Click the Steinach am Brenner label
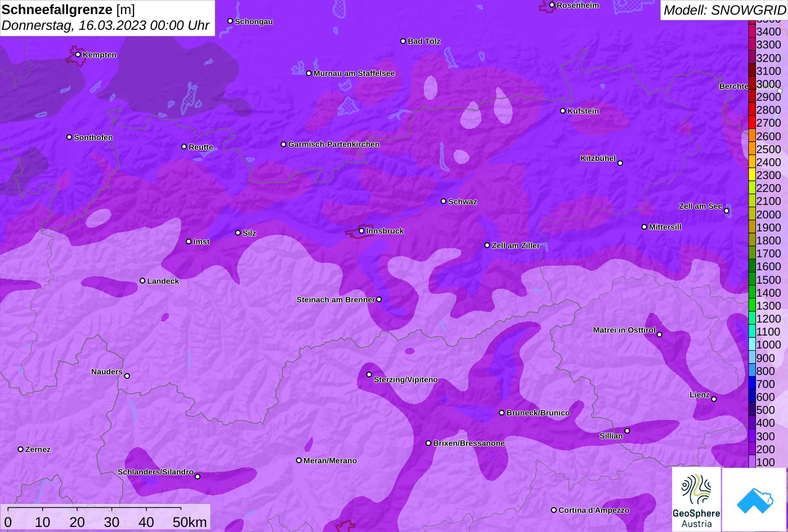 335,299
